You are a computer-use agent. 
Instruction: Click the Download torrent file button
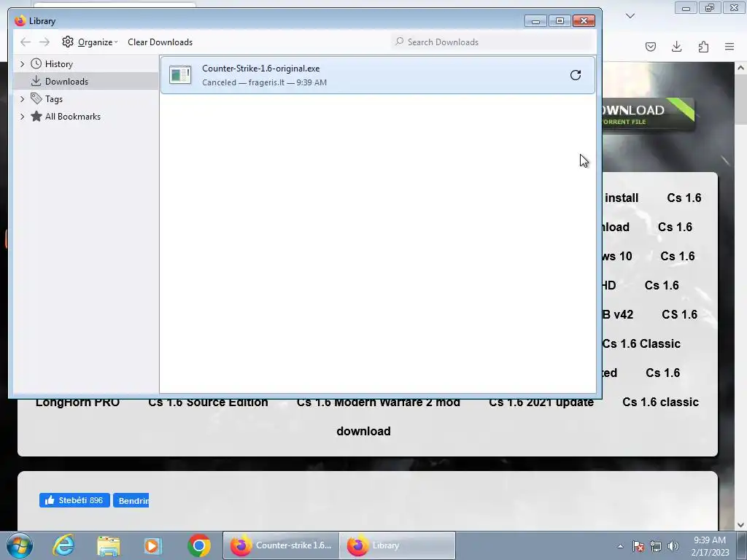(648, 114)
